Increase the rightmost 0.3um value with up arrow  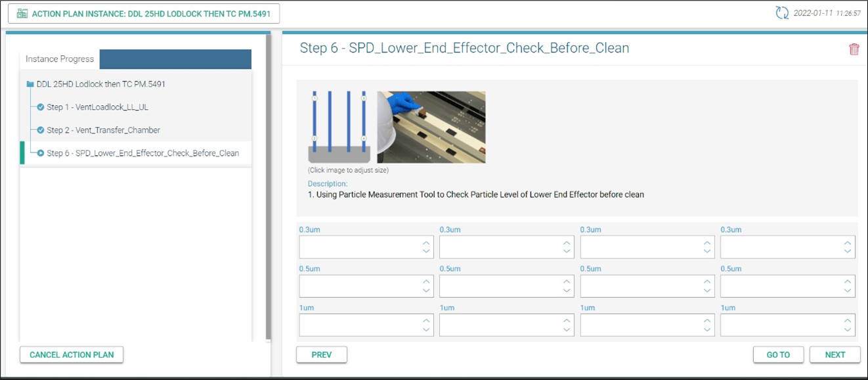point(848,243)
